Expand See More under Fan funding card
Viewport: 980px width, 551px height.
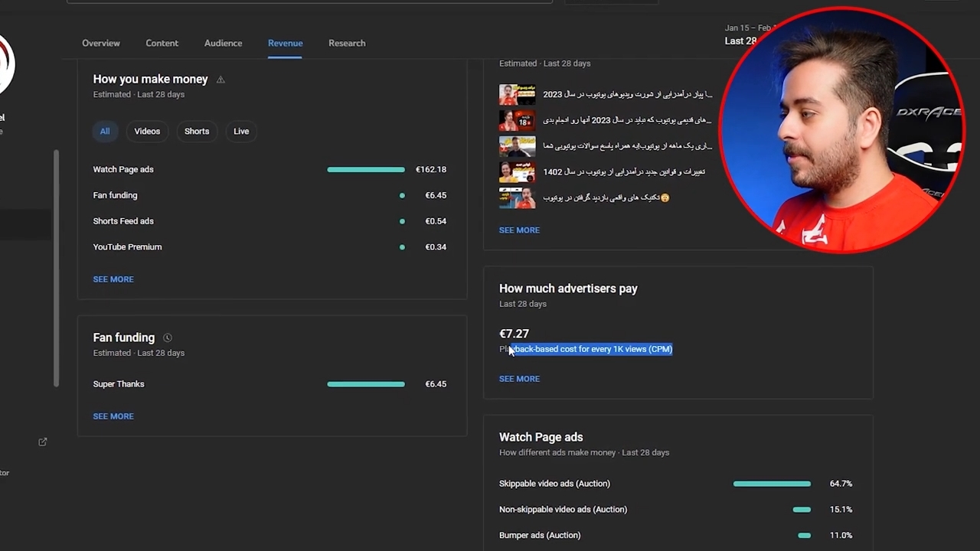click(x=113, y=416)
